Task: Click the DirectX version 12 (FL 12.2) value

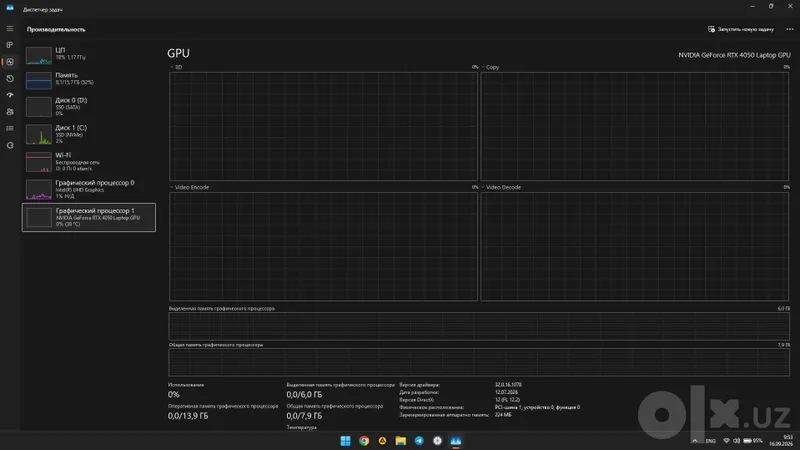Action: tap(507, 400)
